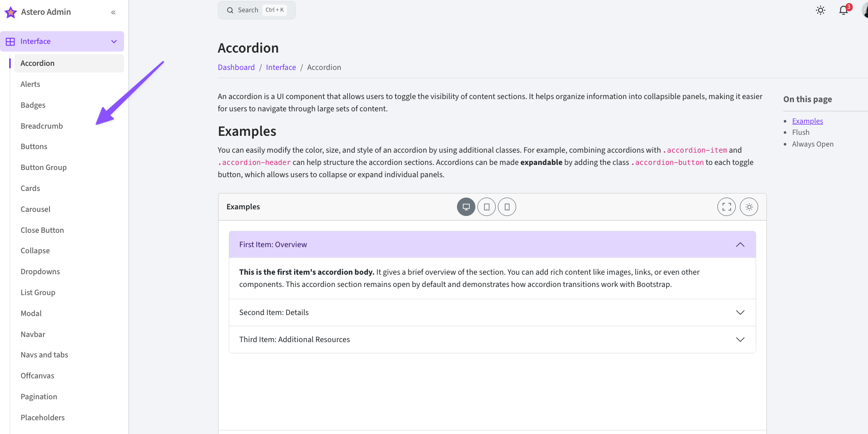Screen dimensions: 868x434
Task: Click the Interface grid icon in sidebar
Action: coord(10,41)
